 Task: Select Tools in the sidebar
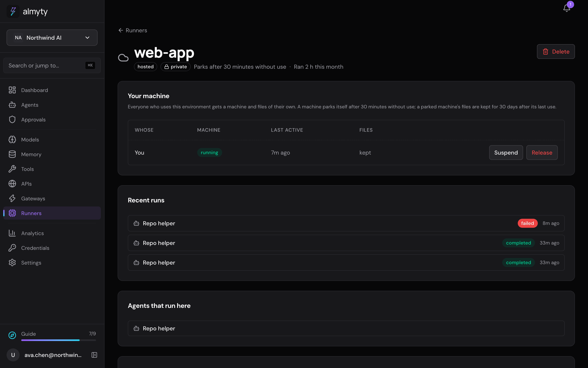click(52, 169)
